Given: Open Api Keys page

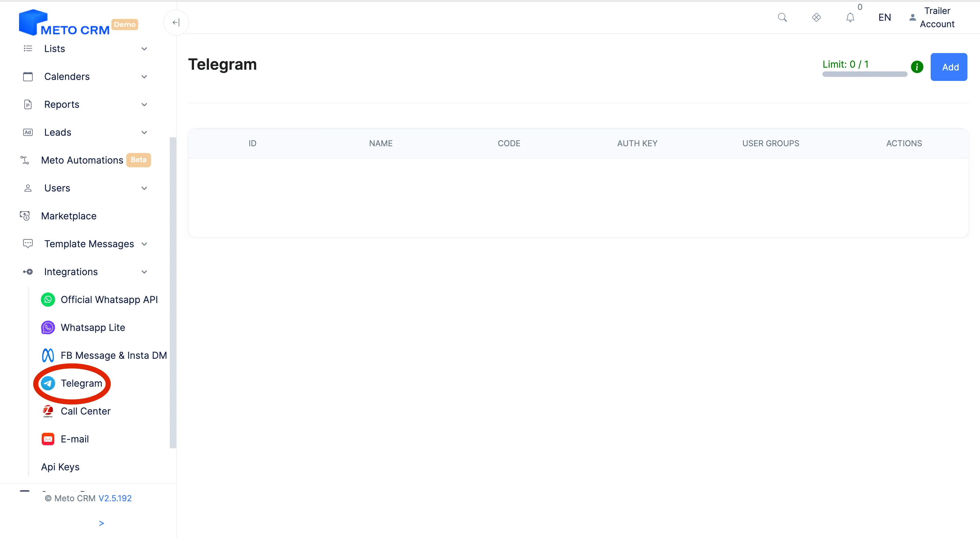Looking at the screenshot, I should [60, 467].
